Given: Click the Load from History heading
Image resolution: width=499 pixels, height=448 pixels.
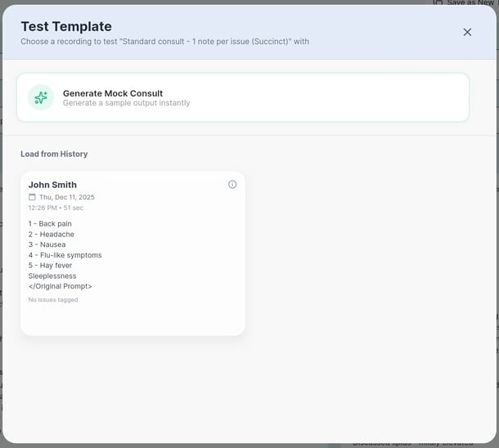Looking at the screenshot, I should pyautogui.click(x=54, y=154).
